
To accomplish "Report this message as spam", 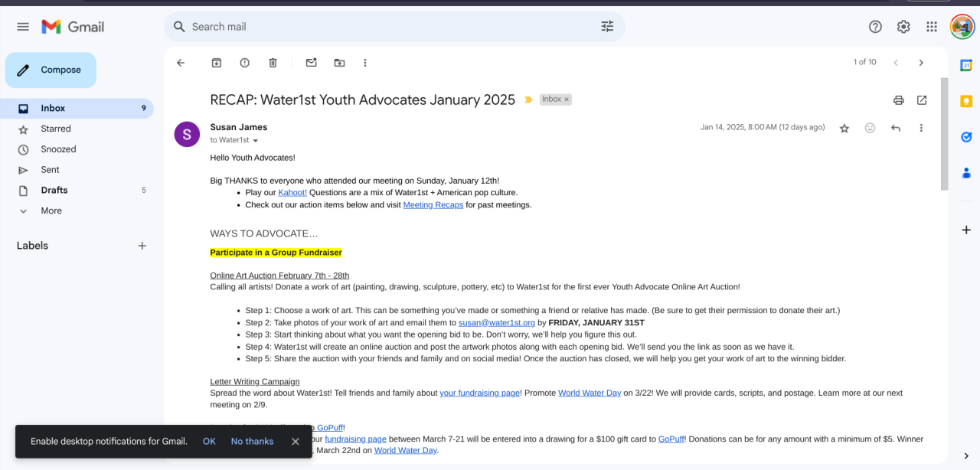I will (244, 63).
